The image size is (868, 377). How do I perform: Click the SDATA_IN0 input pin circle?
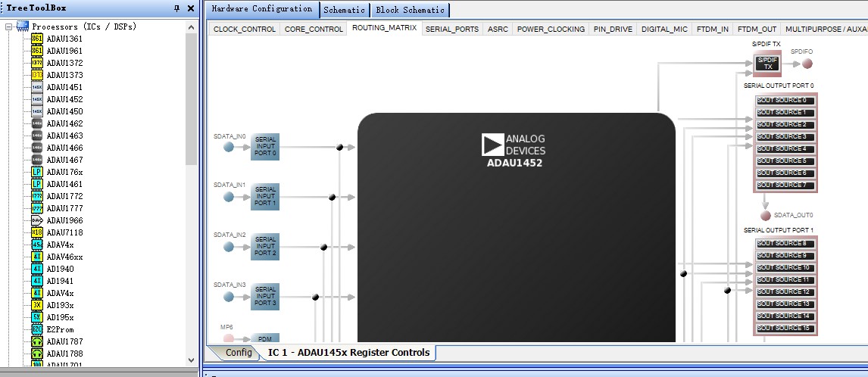[229, 147]
